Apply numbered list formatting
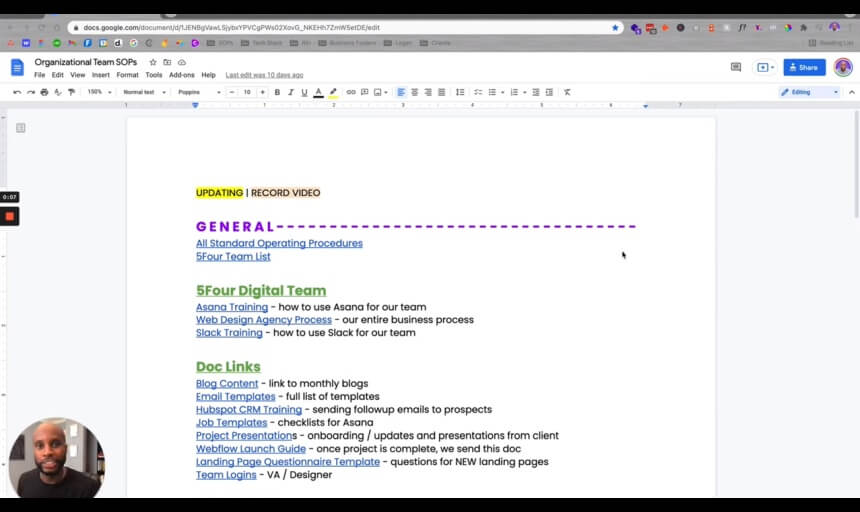 point(514,92)
